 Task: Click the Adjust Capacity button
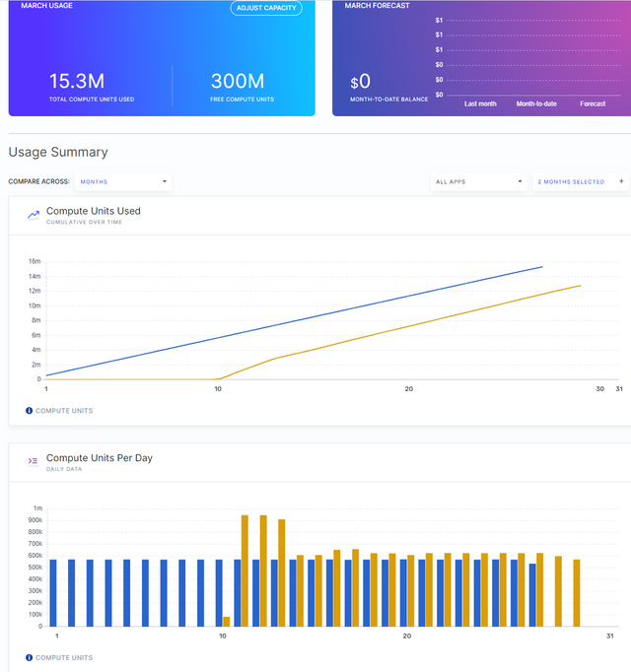pyautogui.click(x=266, y=8)
